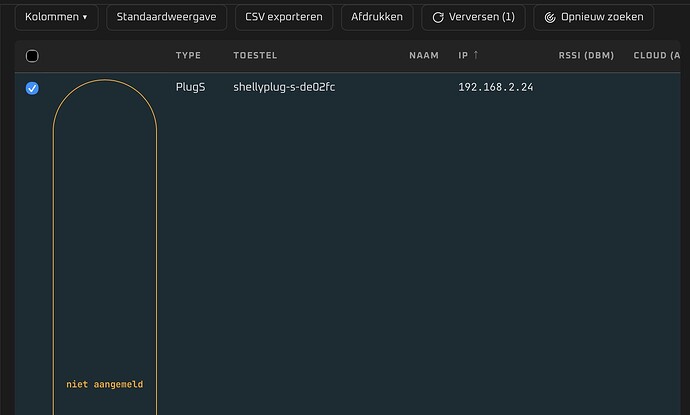Click Opnieuw zoeken button

point(594,17)
